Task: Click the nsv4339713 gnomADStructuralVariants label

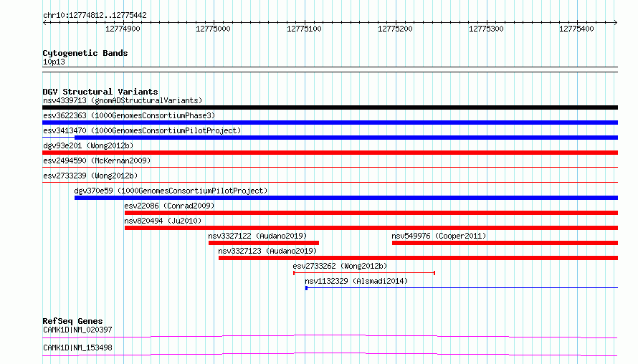Action: click(x=123, y=100)
